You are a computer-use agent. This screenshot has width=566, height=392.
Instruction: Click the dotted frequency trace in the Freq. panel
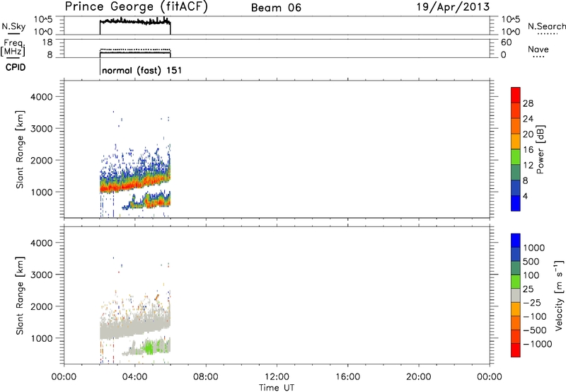(x=135, y=49)
